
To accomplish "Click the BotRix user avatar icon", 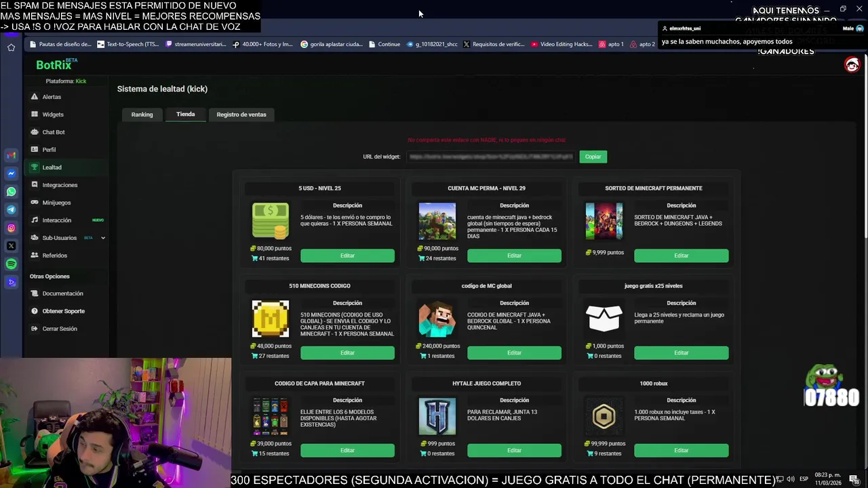I will point(852,64).
